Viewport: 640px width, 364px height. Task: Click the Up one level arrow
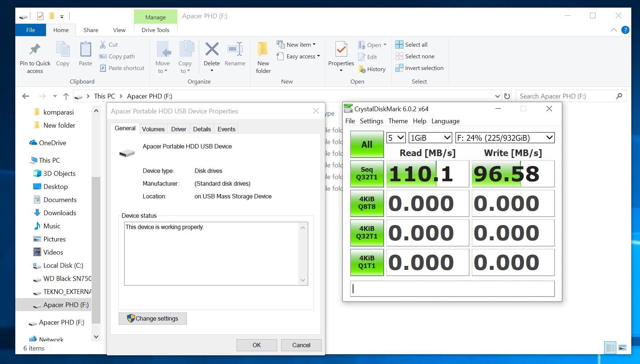[x=66, y=96]
